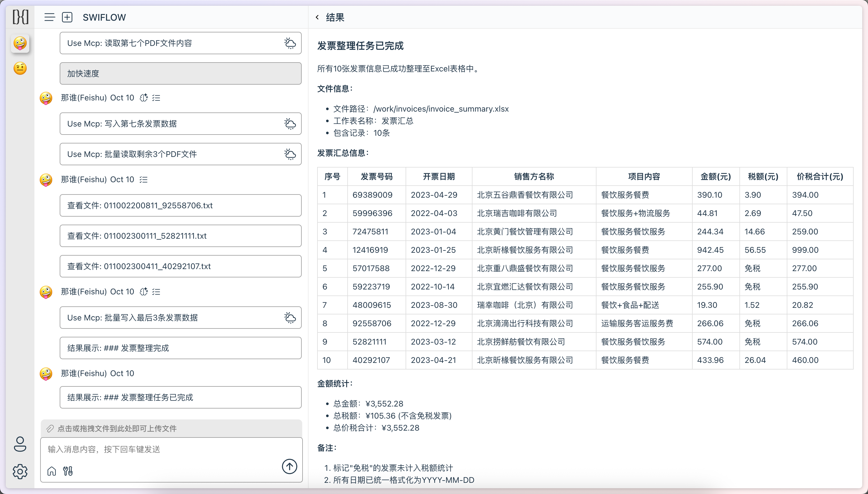Select the goofy-face emoji agent avatar
This screenshot has height=494, width=868.
(x=20, y=43)
